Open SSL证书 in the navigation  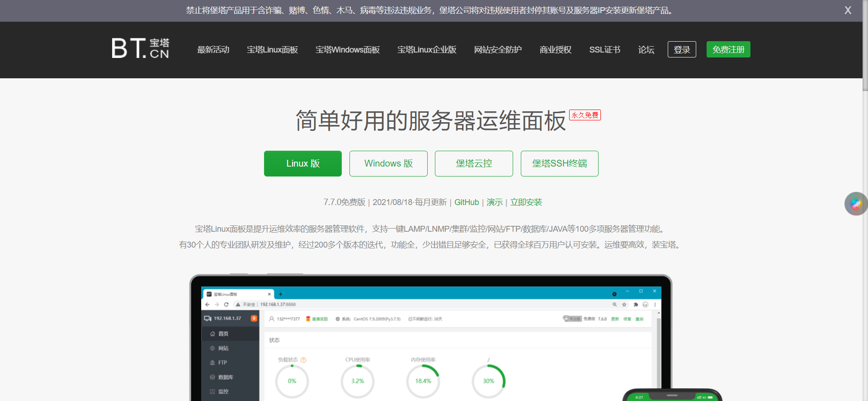pyautogui.click(x=605, y=50)
